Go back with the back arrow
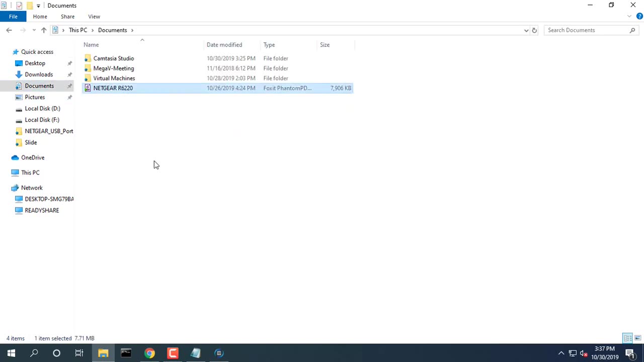Screen dimensions: 644x362 click(9, 30)
